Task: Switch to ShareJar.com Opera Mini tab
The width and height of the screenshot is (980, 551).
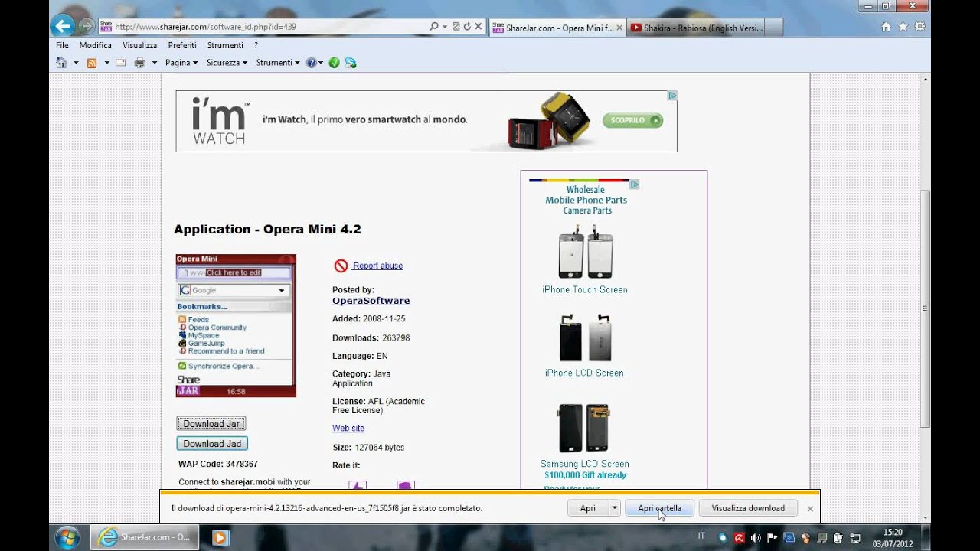Action: click(557, 28)
